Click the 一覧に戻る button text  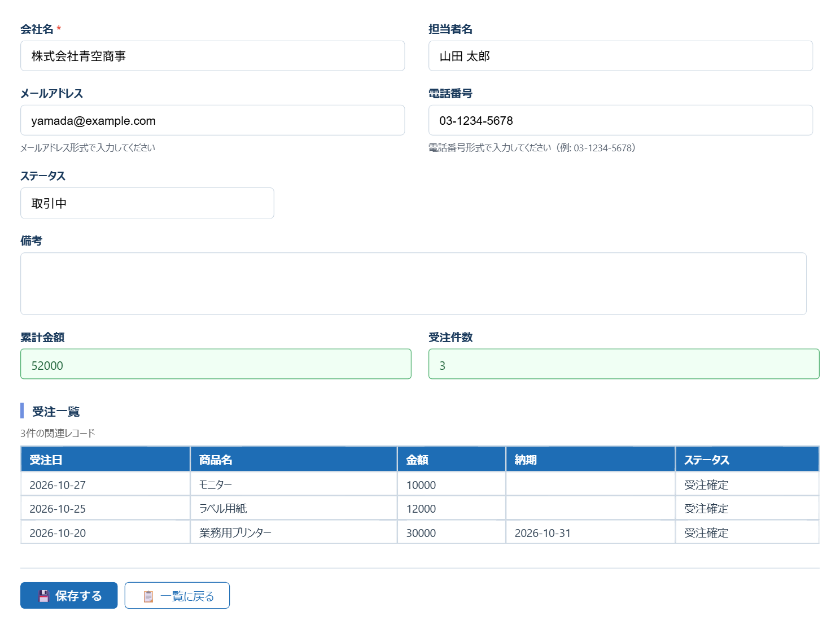pos(187,596)
